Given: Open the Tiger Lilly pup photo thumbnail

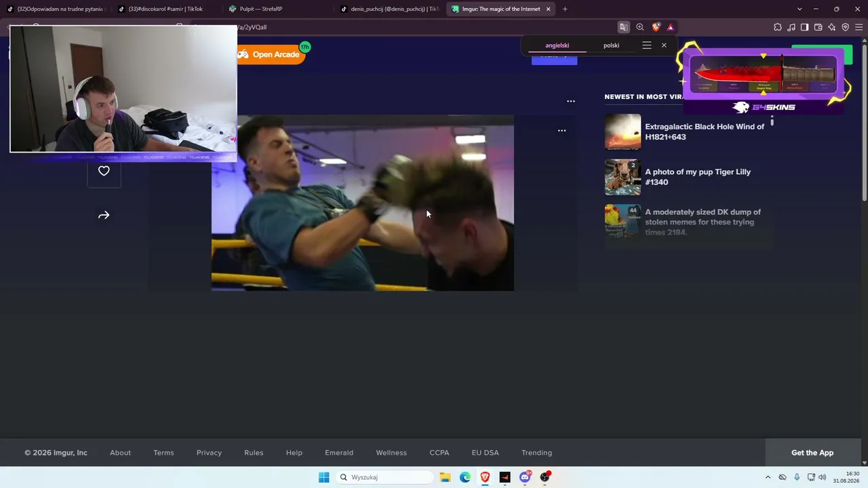Looking at the screenshot, I should (623, 177).
